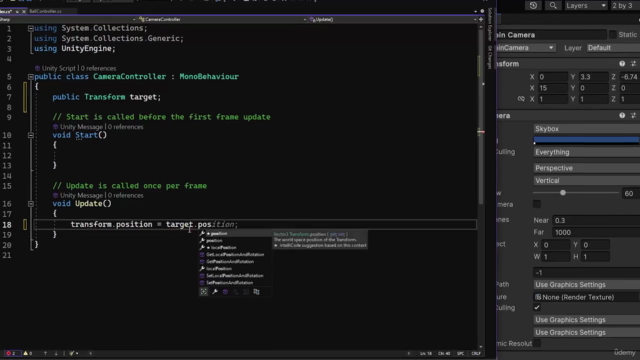Click the blue Background color swatch

tap(587, 140)
